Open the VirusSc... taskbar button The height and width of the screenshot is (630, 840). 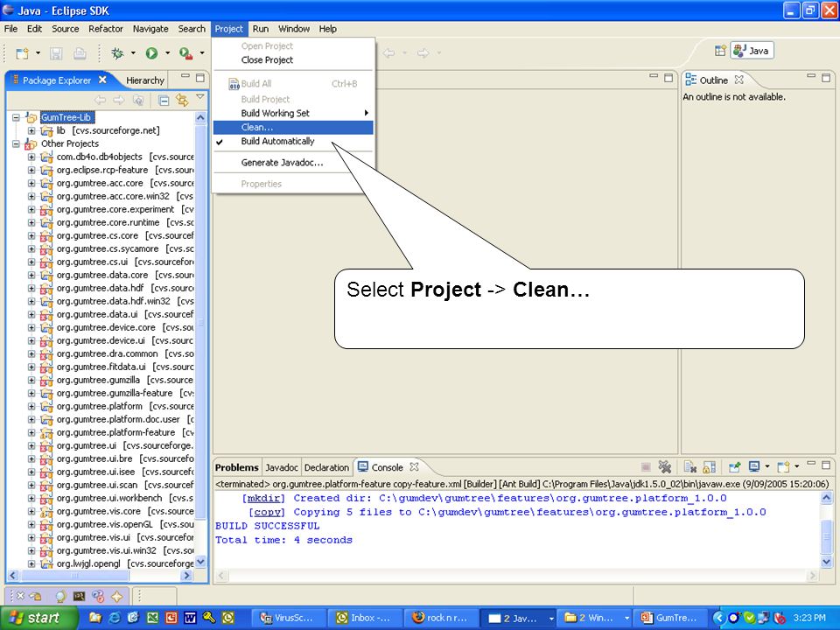point(289,619)
